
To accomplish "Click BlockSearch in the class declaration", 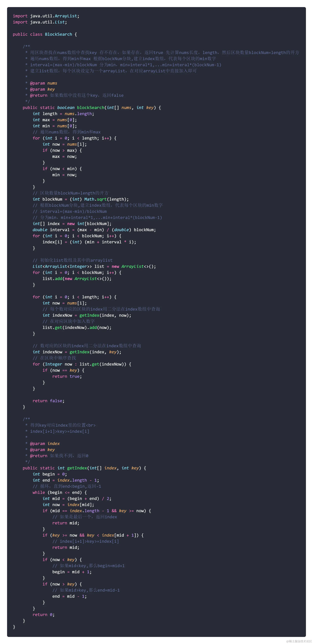I will pyautogui.click(x=58, y=34).
